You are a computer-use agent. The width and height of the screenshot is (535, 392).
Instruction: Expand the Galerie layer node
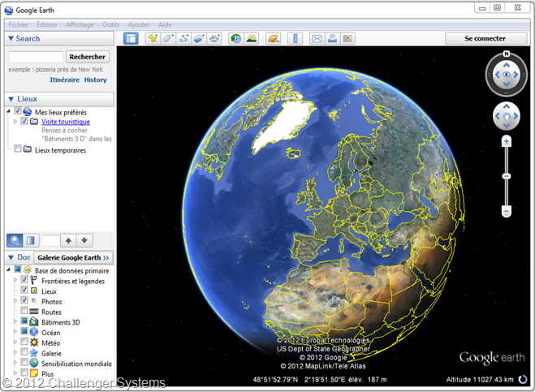15,352
